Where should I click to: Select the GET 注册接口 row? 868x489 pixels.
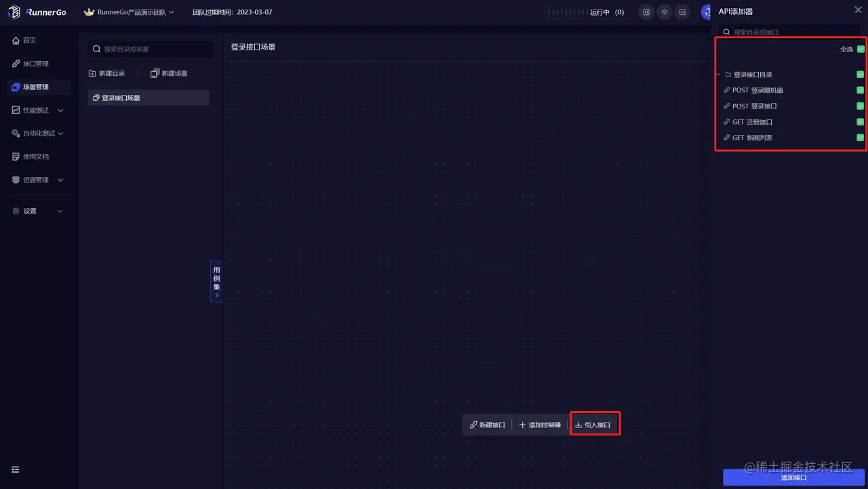(x=791, y=122)
